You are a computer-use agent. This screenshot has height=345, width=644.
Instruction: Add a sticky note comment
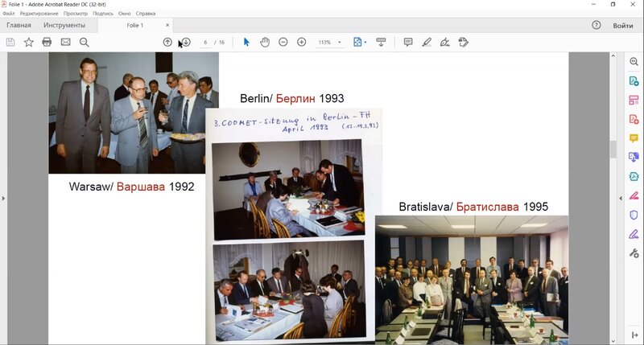coord(408,42)
